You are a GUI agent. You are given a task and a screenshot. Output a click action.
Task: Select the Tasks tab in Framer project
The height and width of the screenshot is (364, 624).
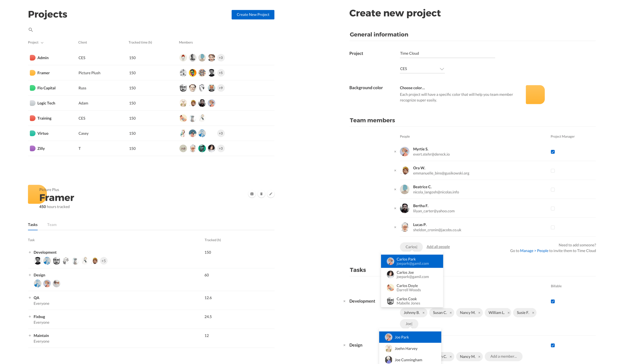click(x=33, y=224)
